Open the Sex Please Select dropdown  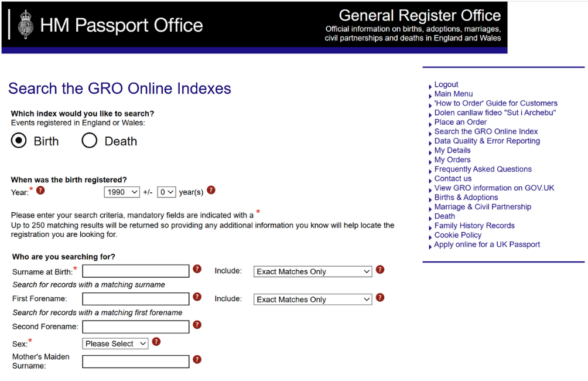[115, 343]
